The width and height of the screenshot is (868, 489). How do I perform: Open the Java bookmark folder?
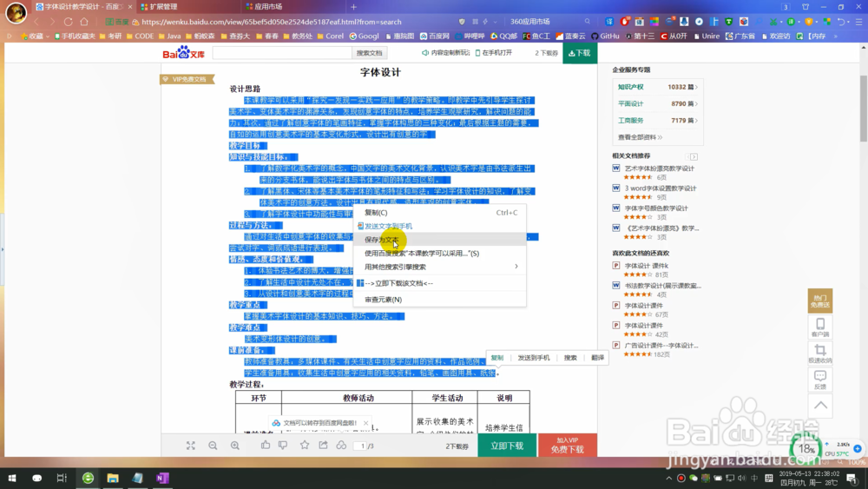(169, 36)
